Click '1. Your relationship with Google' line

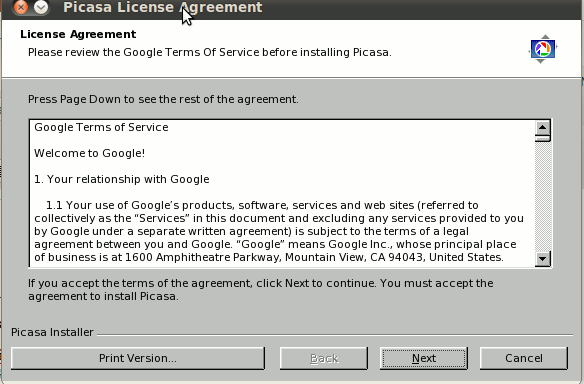(122, 180)
